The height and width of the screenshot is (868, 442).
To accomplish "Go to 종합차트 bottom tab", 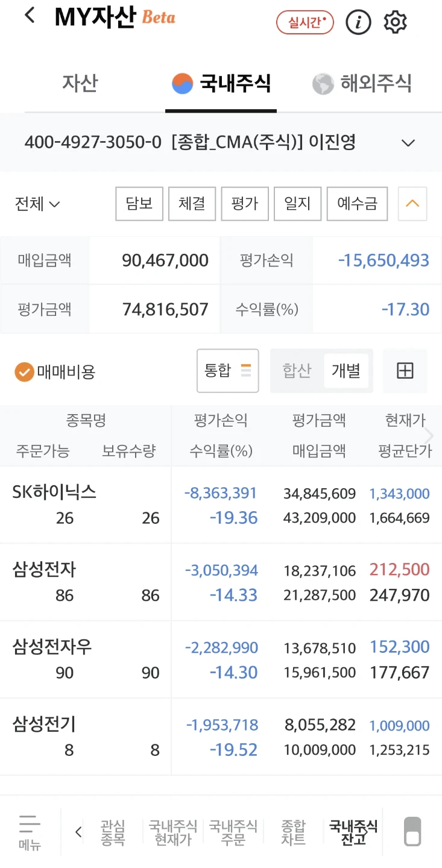I will [x=294, y=832].
